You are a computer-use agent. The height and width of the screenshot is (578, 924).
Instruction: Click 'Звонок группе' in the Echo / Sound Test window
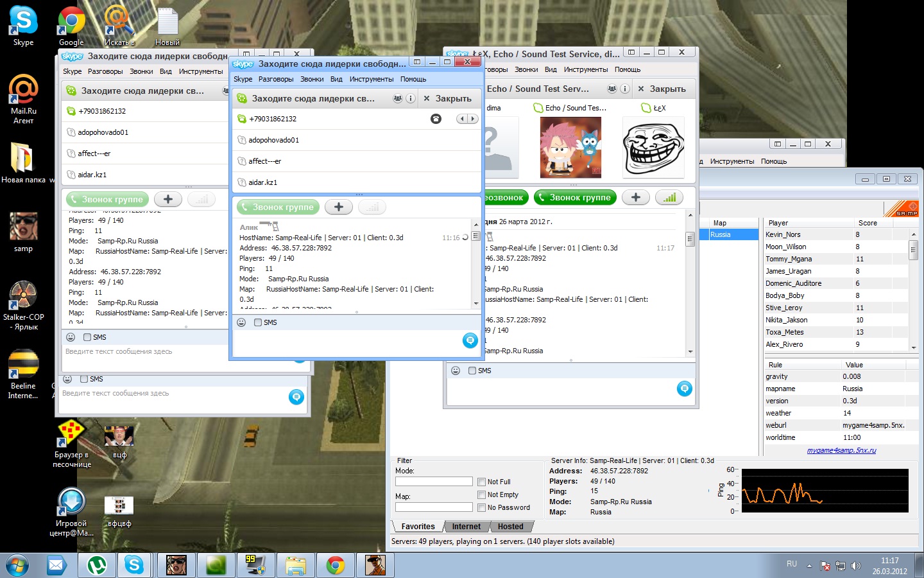[575, 198]
